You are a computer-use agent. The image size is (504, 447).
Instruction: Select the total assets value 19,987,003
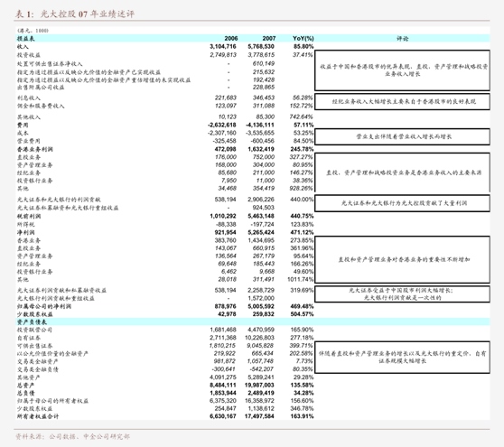260,385
